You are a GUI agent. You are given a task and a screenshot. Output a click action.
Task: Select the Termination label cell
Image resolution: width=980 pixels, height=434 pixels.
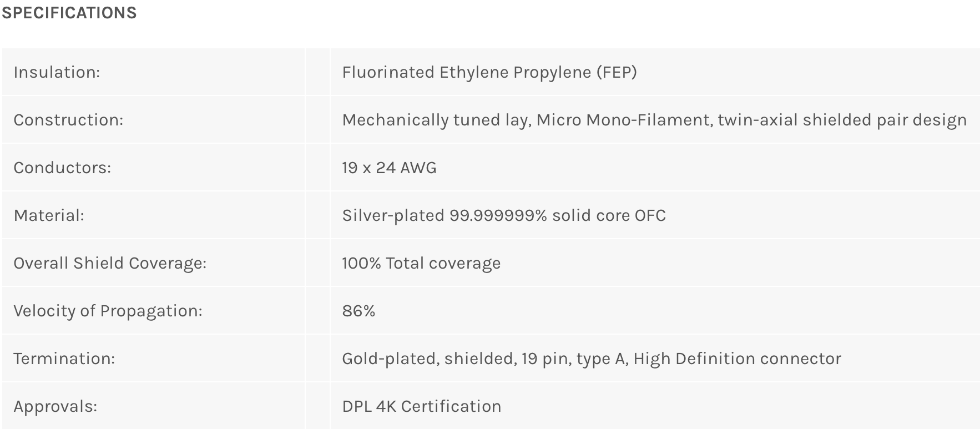(x=64, y=359)
